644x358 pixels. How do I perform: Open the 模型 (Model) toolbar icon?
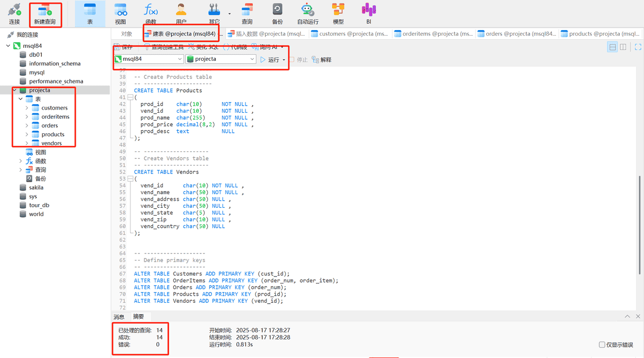338,14
